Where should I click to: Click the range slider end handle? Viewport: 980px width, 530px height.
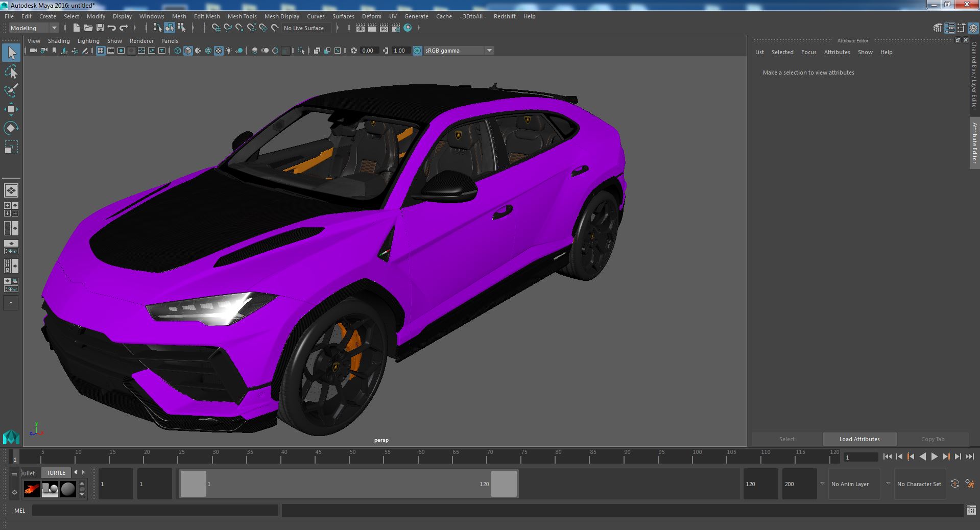click(504, 484)
